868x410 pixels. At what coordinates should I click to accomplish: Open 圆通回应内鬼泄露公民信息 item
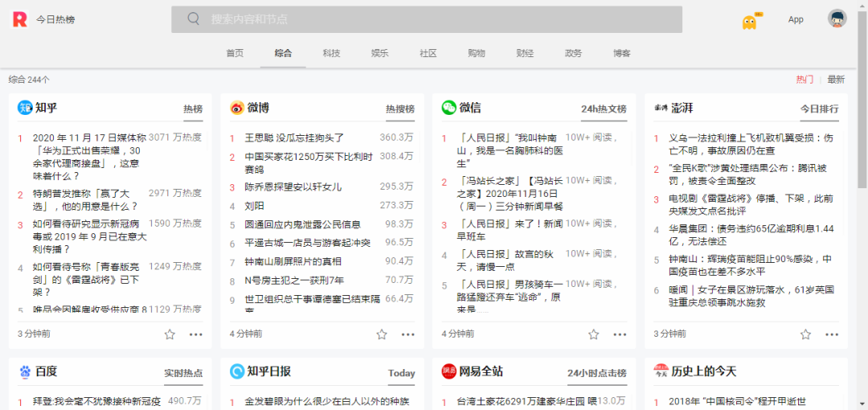pyautogui.click(x=303, y=224)
